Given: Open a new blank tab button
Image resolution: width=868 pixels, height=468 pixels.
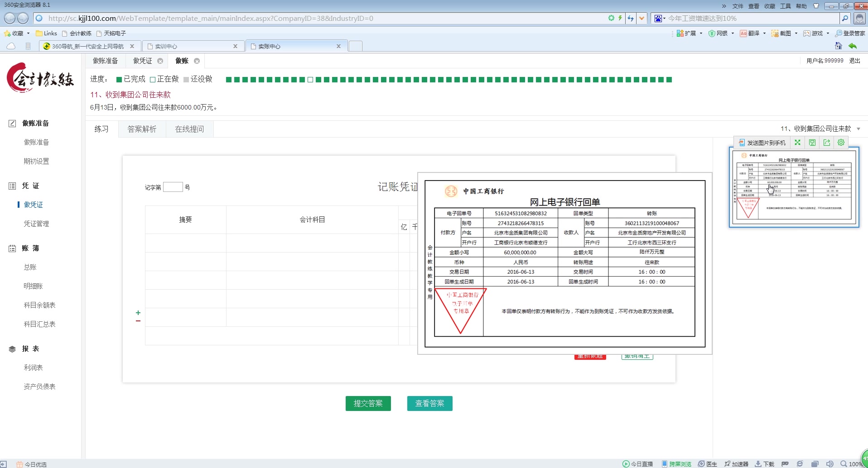Looking at the screenshot, I should pos(356,46).
